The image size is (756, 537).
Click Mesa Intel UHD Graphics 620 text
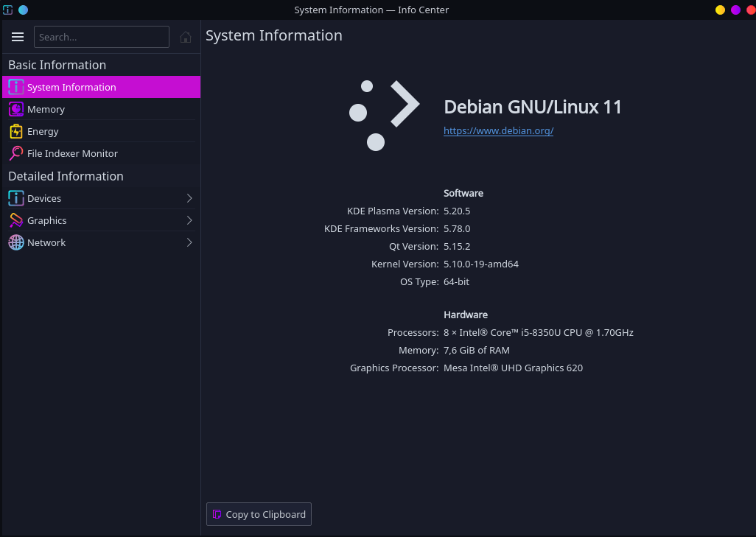point(514,368)
